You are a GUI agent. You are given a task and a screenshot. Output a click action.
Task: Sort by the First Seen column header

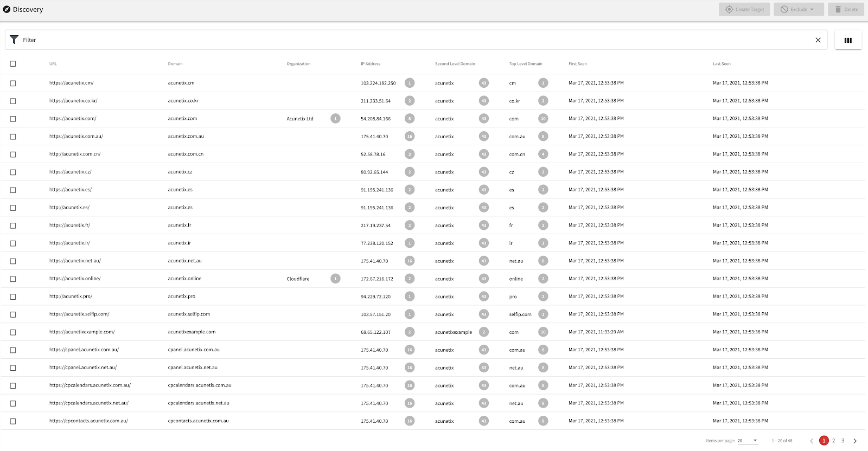pos(578,64)
